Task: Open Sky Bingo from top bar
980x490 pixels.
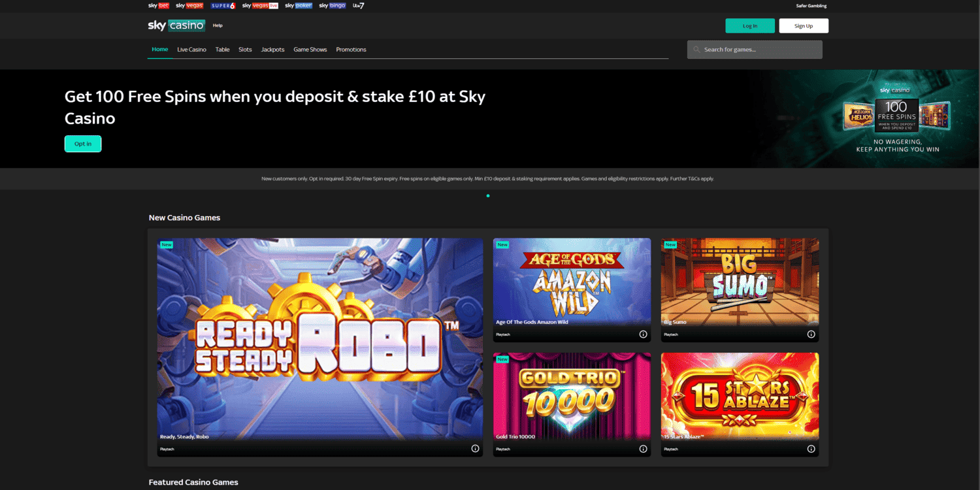Action: point(332,6)
